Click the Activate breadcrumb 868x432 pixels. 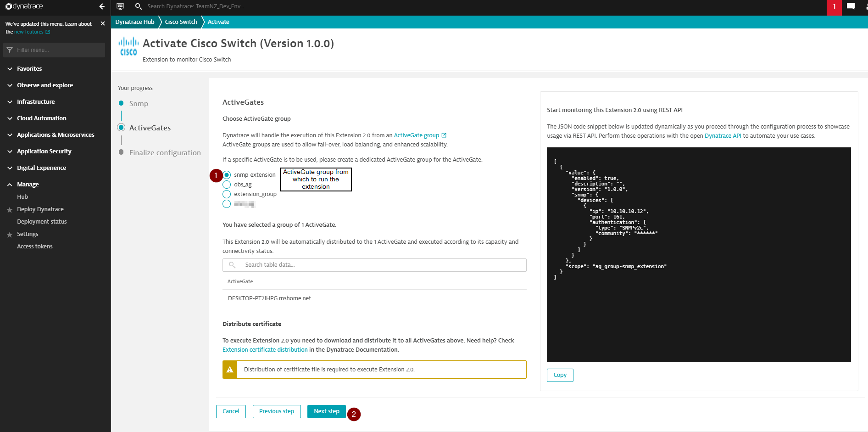pyautogui.click(x=218, y=22)
